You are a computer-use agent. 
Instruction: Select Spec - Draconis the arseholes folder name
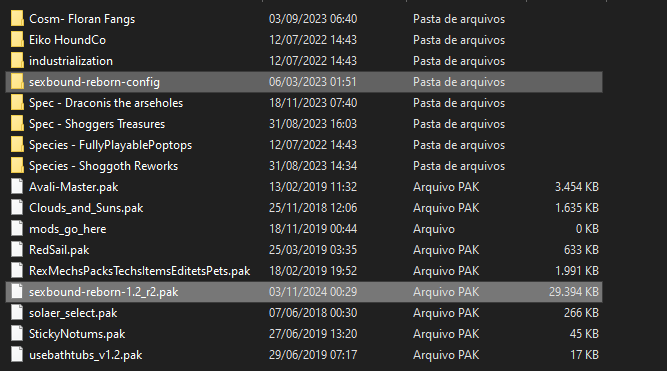click(x=106, y=103)
